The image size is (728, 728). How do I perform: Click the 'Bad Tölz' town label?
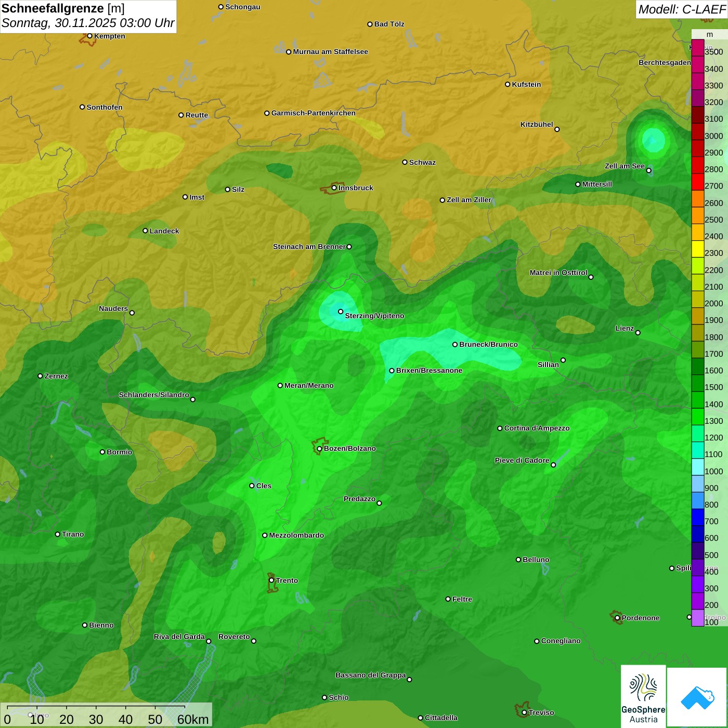point(389,24)
